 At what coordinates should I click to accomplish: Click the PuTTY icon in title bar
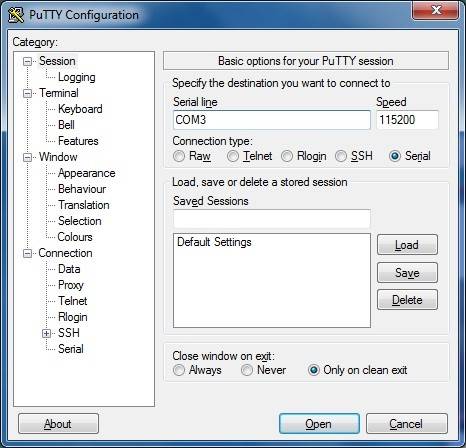[16, 15]
